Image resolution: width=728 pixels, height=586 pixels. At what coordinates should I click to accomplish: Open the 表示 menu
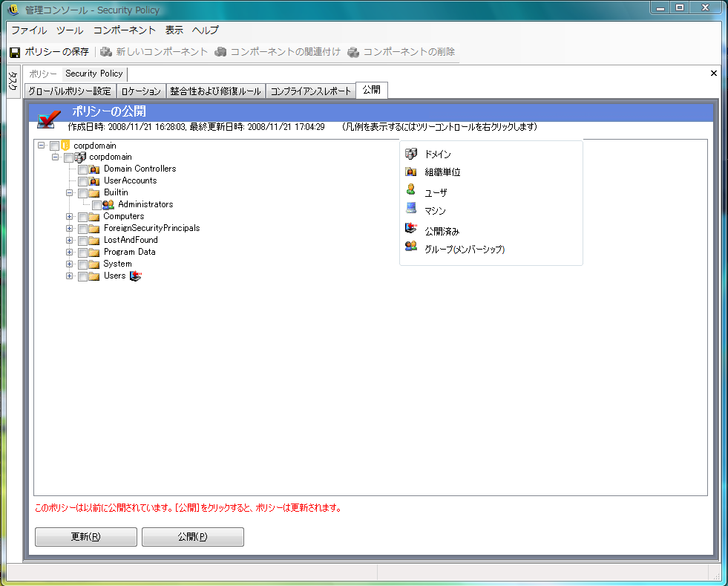174,30
